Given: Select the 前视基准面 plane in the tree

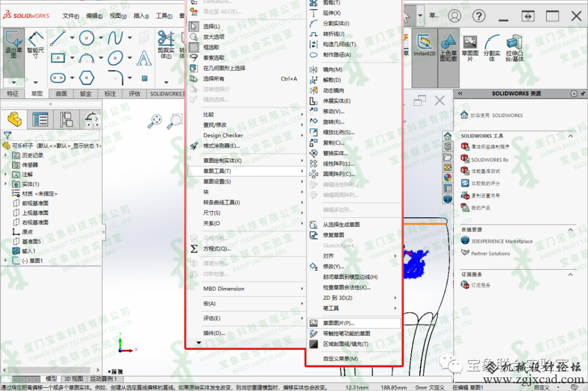Looking at the screenshot, I should point(35,203).
